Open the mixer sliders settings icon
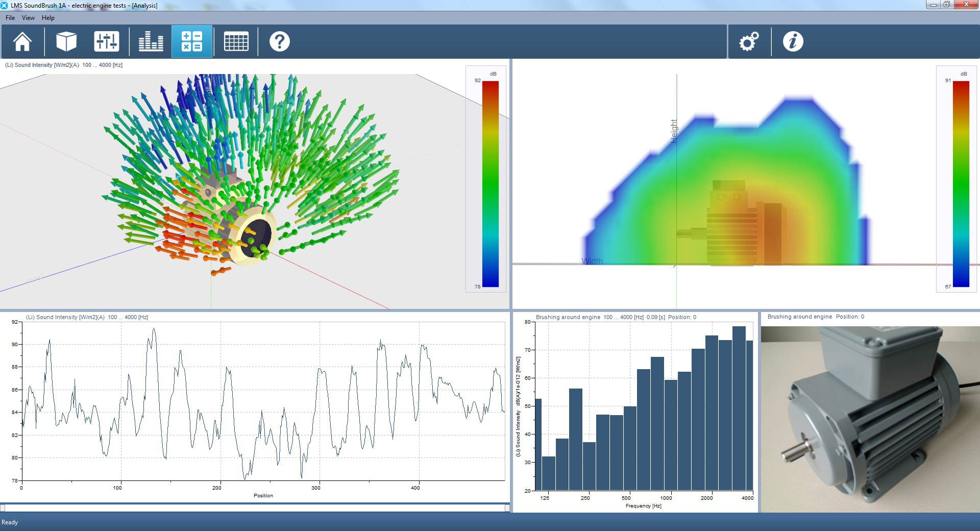The width and height of the screenshot is (980, 531). pyautogui.click(x=107, y=41)
